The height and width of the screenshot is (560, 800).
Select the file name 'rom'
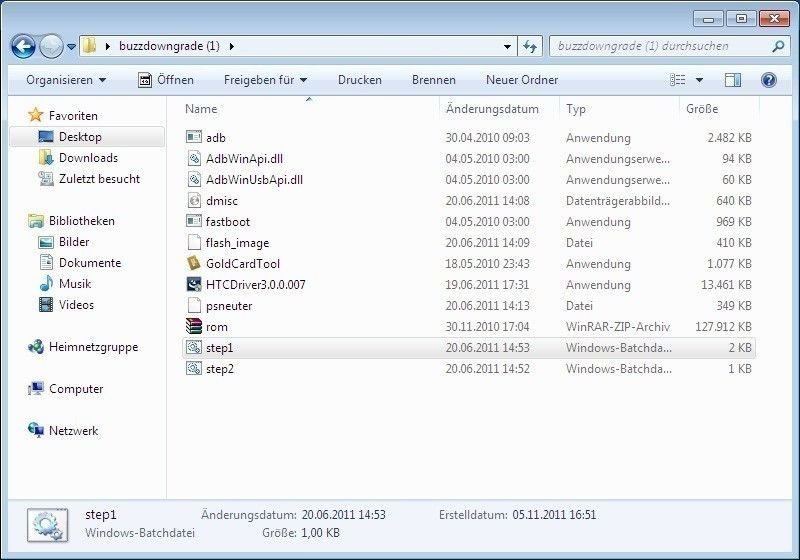coord(217,327)
